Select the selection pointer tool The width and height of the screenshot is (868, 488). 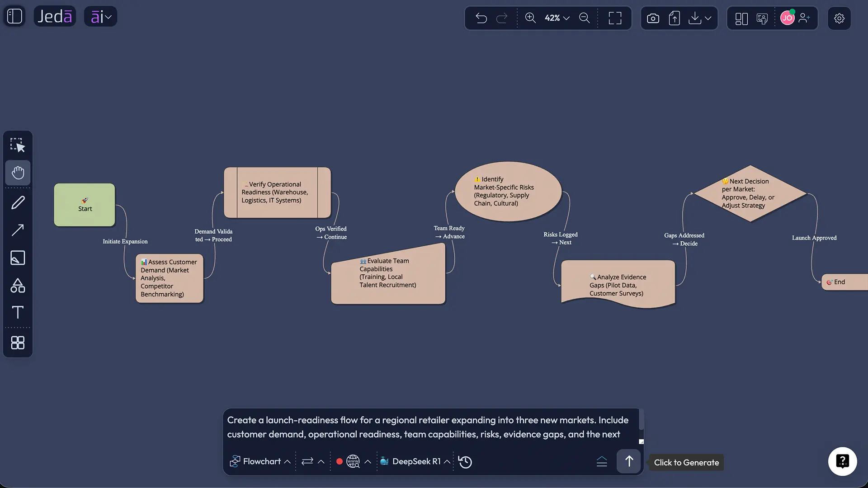[x=18, y=145]
